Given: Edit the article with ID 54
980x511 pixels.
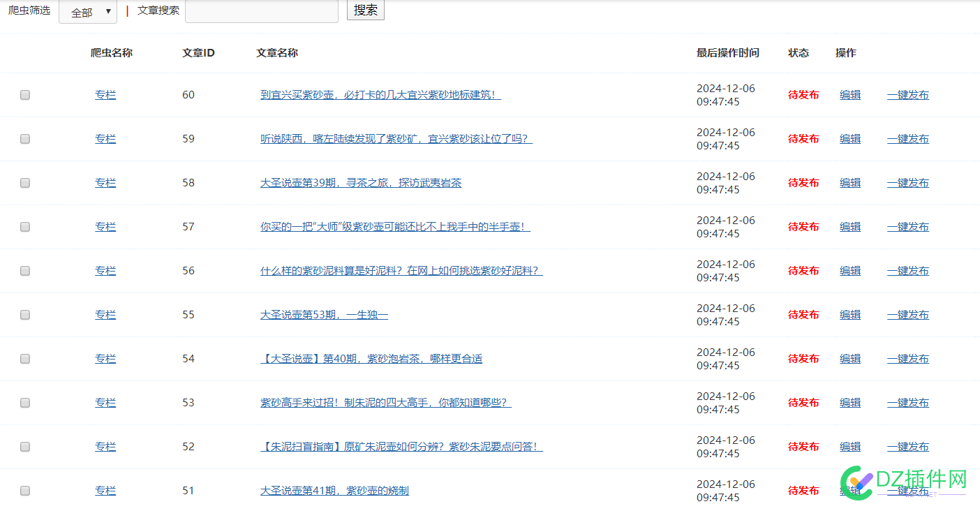Looking at the screenshot, I should [x=850, y=359].
